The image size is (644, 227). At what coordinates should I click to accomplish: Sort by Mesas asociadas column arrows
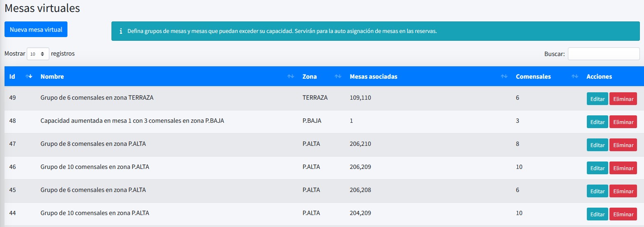tap(504, 77)
